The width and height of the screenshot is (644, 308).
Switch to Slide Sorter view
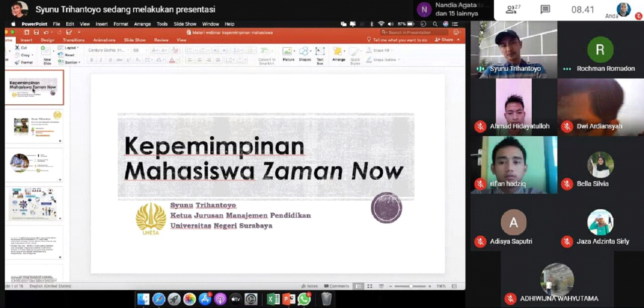point(370,286)
